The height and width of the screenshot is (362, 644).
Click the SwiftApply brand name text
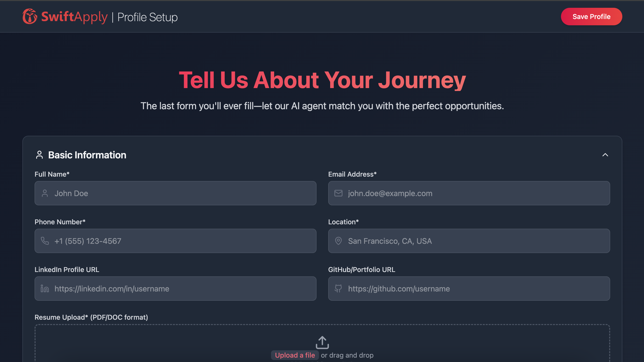[74, 17]
